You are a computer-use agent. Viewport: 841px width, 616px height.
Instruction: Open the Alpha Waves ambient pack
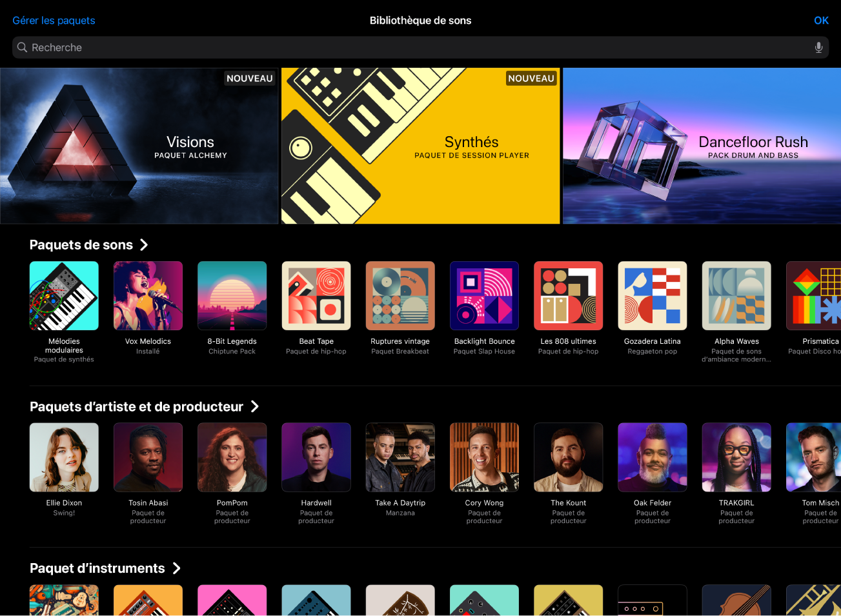tap(736, 295)
